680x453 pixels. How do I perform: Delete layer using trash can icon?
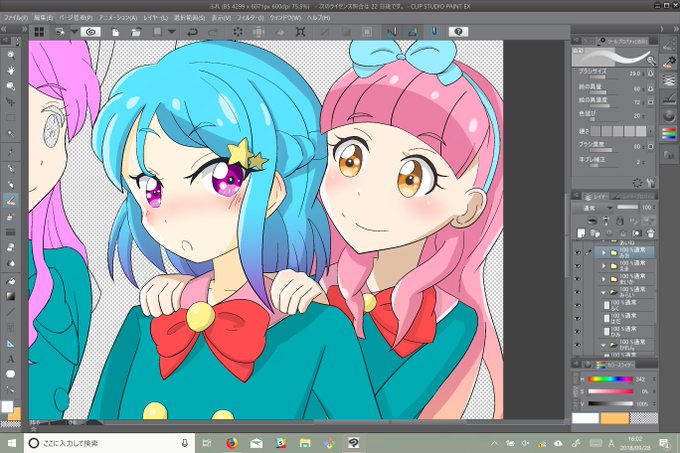(x=651, y=233)
